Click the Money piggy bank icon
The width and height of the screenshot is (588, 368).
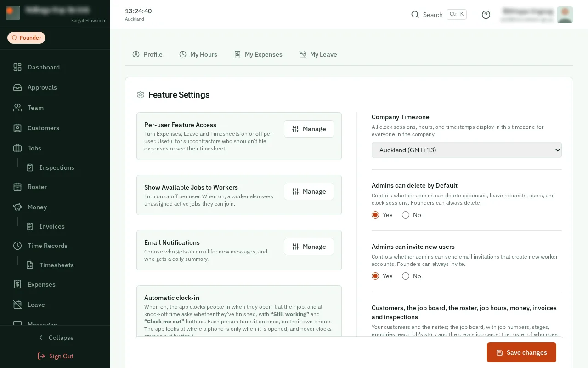coord(17,207)
